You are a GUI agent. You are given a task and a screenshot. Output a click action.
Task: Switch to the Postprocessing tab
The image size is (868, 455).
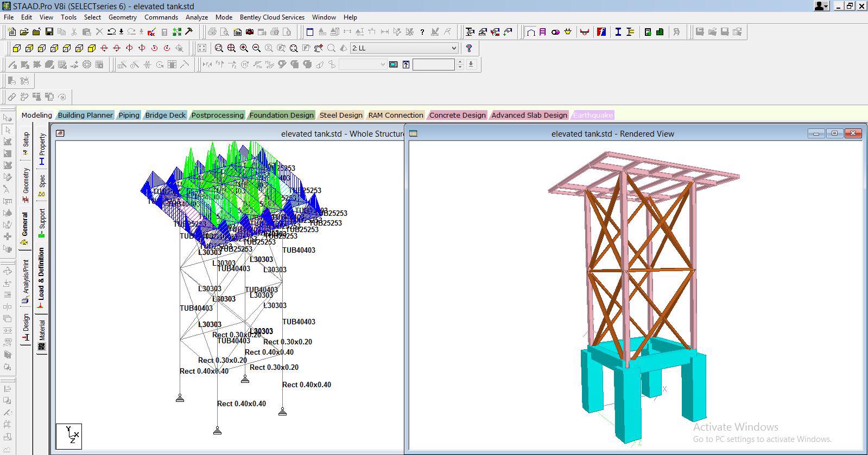217,115
